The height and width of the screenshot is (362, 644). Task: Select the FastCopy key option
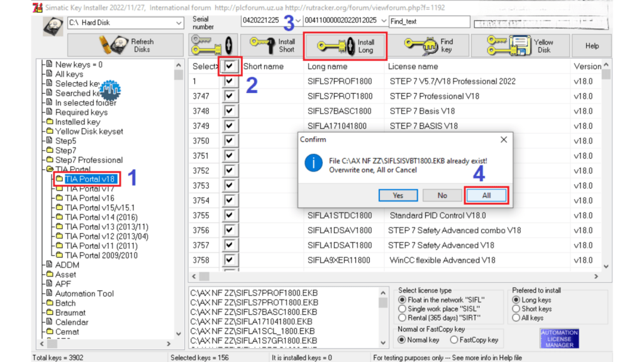point(454,340)
